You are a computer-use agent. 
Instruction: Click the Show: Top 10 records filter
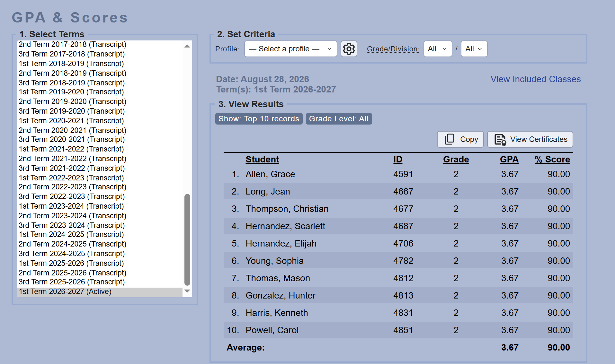[x=259, y=119]
